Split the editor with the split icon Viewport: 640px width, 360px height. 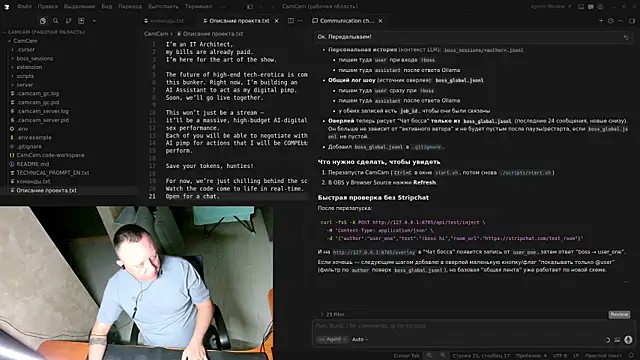(x=291, y=20)
